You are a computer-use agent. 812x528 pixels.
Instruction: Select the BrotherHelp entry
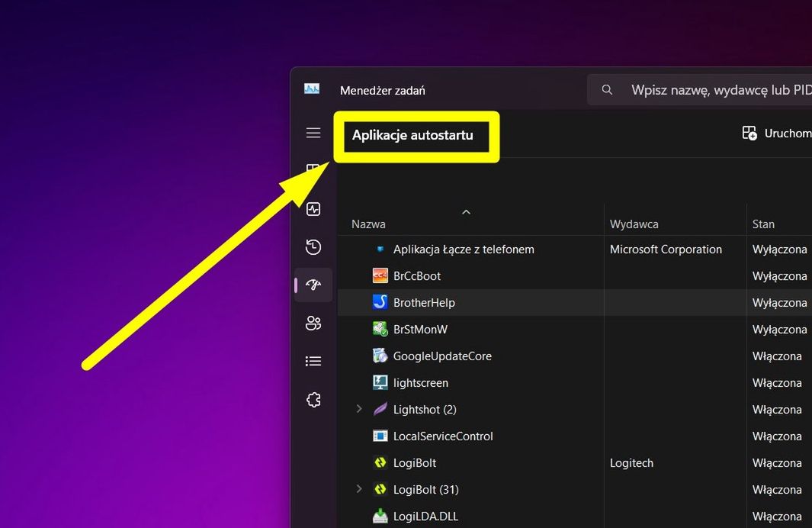pos(575,302)
